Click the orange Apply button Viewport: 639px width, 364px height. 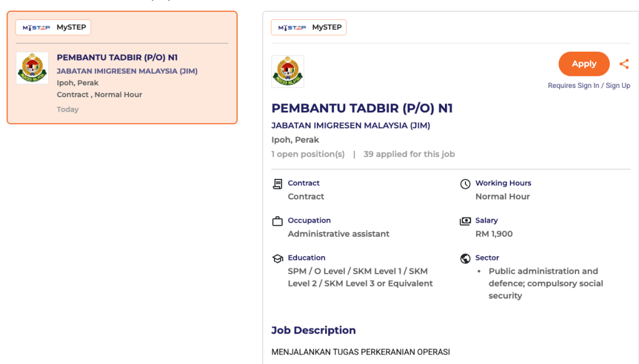[583, 64]
